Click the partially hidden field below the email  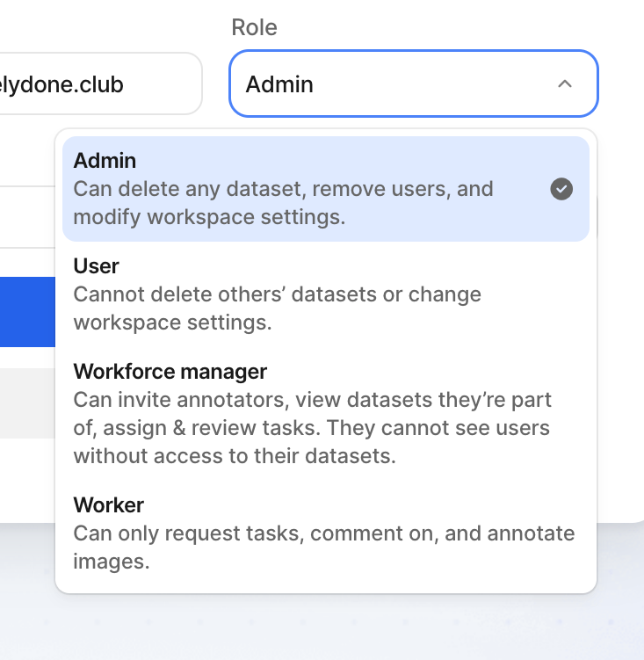(x=26, y=216)
